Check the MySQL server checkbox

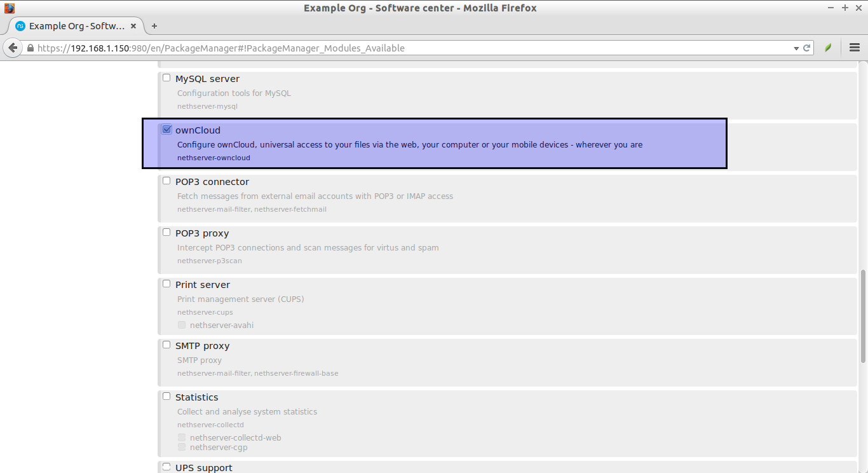166,78
